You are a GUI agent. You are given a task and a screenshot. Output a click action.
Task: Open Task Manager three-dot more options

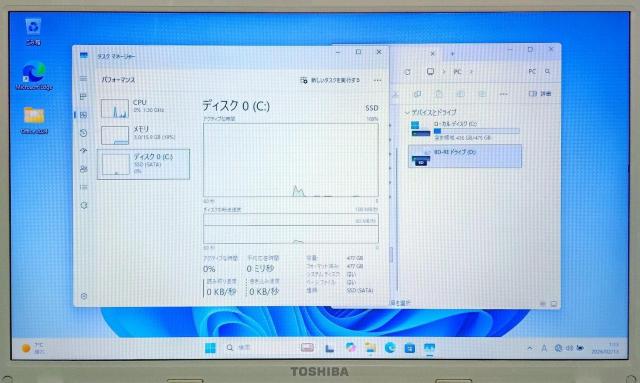[378, 80]
